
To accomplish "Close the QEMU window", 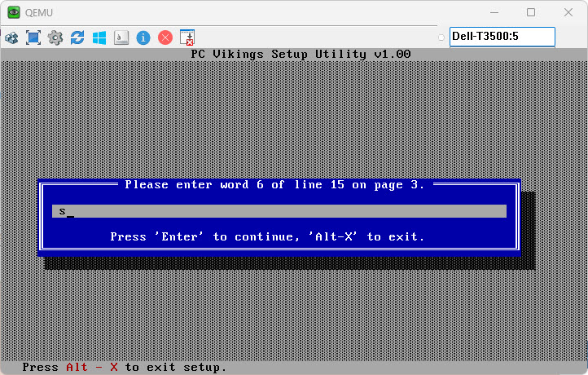I will point(568,12).
